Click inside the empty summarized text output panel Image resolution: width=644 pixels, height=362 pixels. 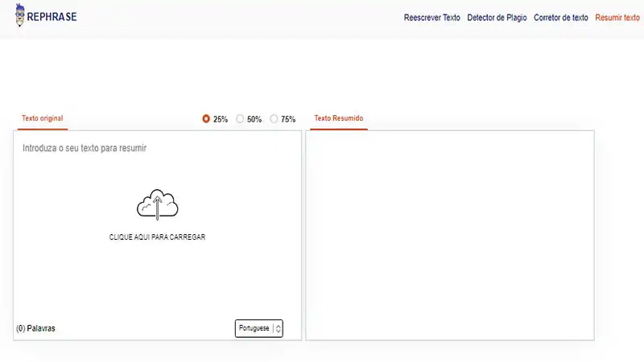tap(450, 233)
